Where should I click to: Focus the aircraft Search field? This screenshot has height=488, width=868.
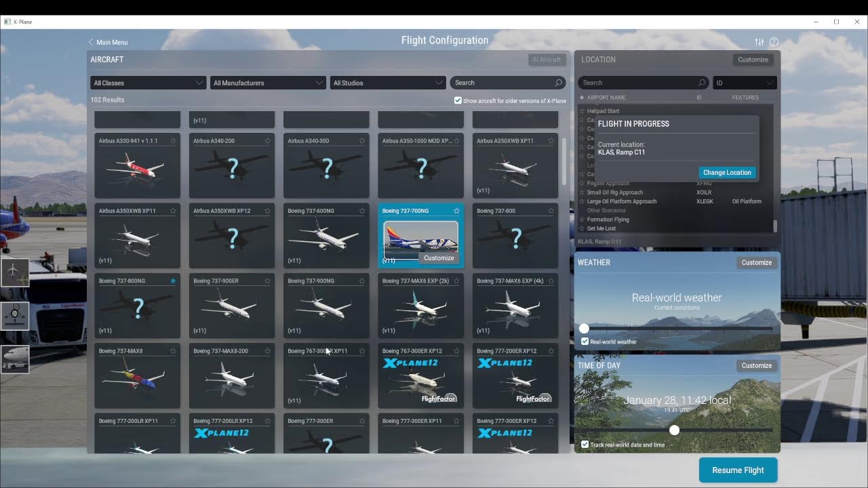[507, 83]
